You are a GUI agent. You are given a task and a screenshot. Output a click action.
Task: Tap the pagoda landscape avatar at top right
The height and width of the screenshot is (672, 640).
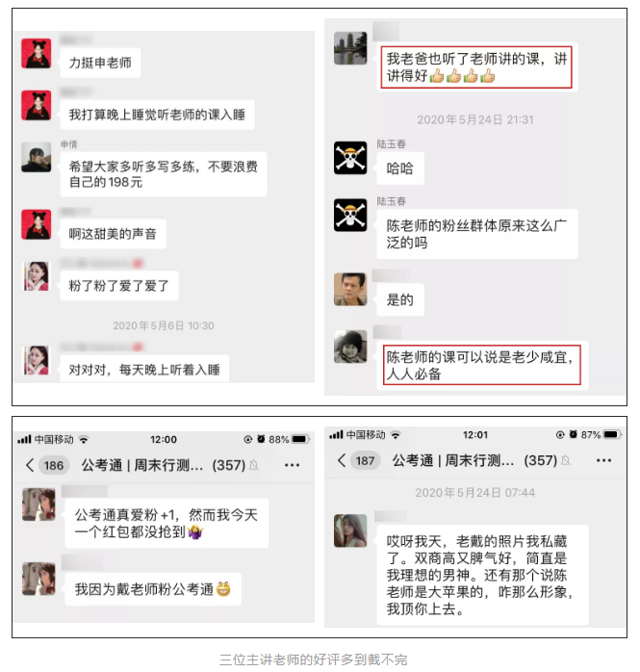[x=350, y=48]
